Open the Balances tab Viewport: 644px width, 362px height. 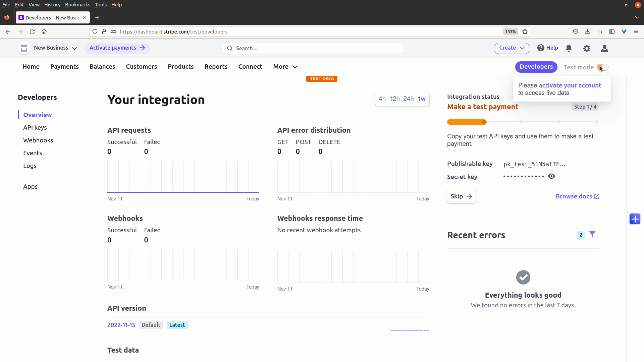point(102,67)
